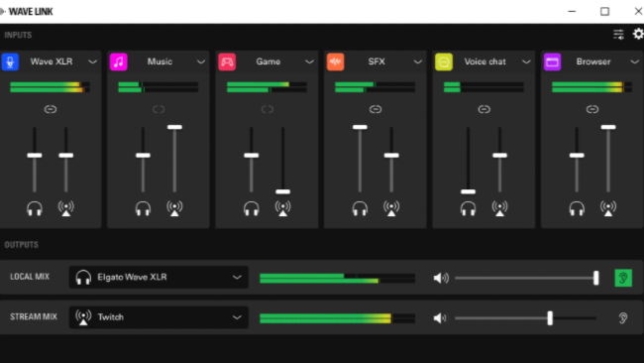Click the OUTPUTS section label
This screenshot has width=644, height=363.
[x=22, y=245]
